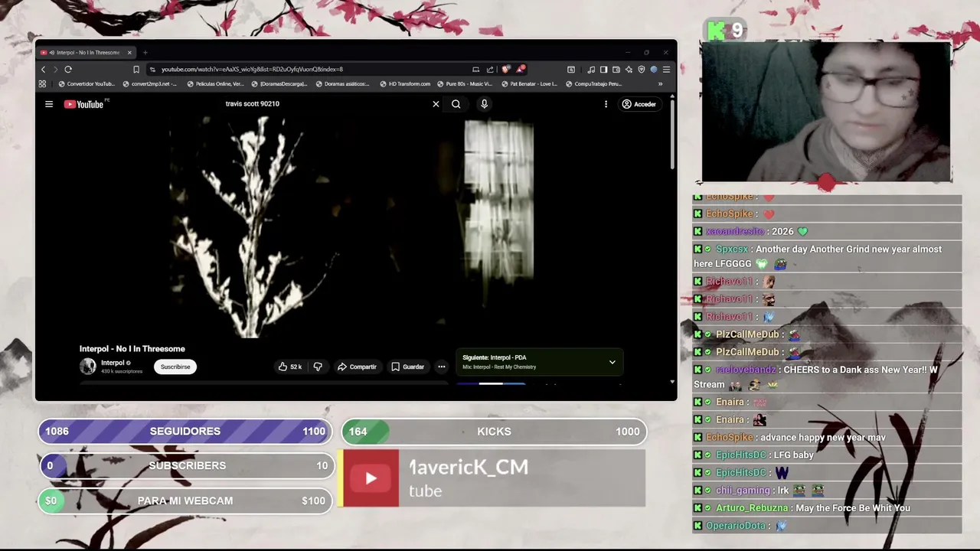Save the video with Guardar

[x=407, y=367]
